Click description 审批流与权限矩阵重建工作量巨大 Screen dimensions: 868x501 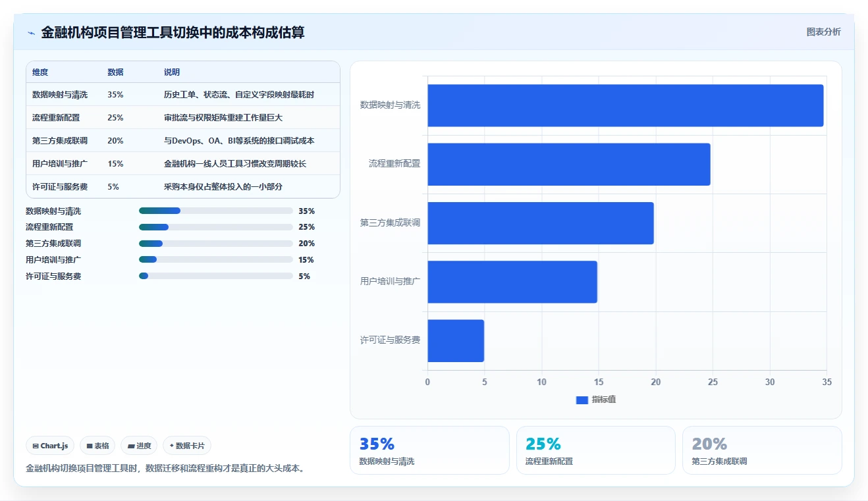(223, 118)
